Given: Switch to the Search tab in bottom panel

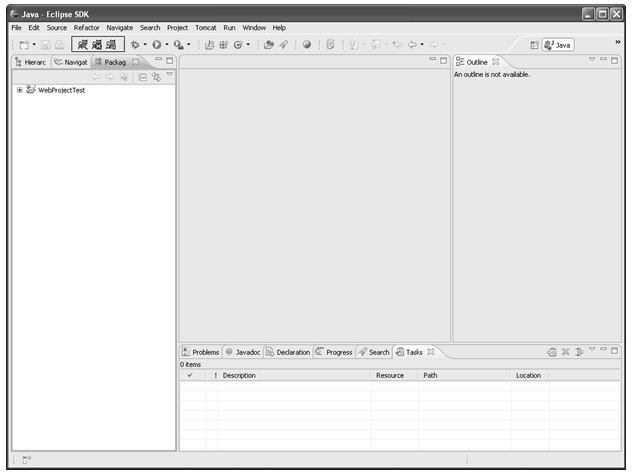Looking at the screenshot, I should 374,352.
